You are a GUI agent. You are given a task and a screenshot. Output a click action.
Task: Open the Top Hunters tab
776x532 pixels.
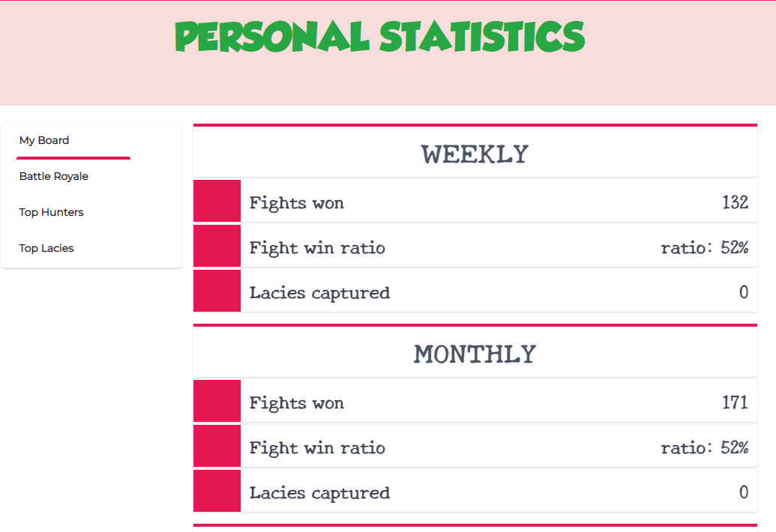[51, 212]
